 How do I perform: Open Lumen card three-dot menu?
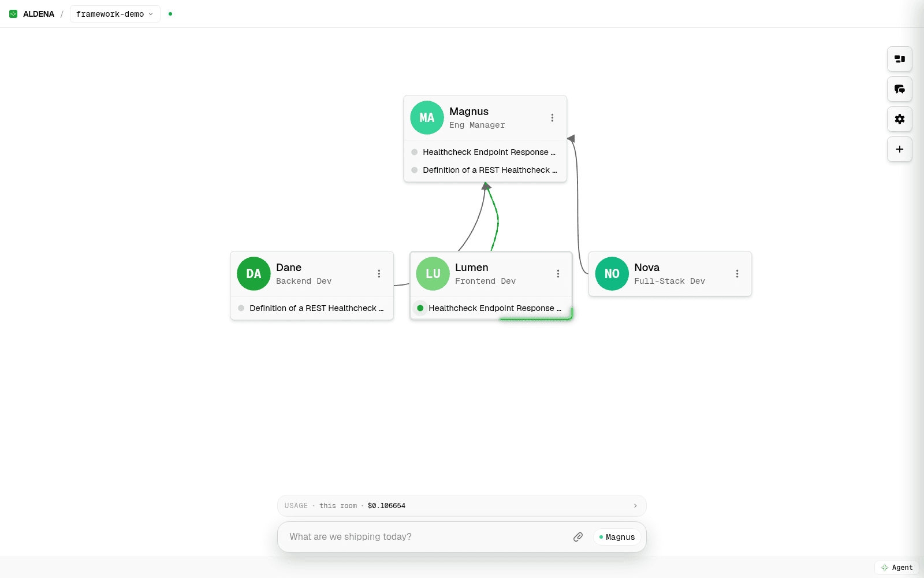tap(558, 274)
